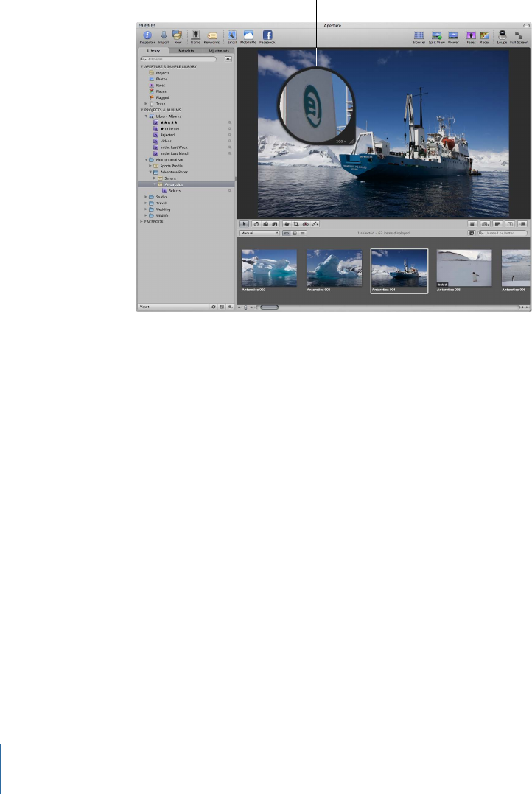Switch browser to Filmstrip view
This screenshot has height=794, width=532.
click(x=287, y=234)
